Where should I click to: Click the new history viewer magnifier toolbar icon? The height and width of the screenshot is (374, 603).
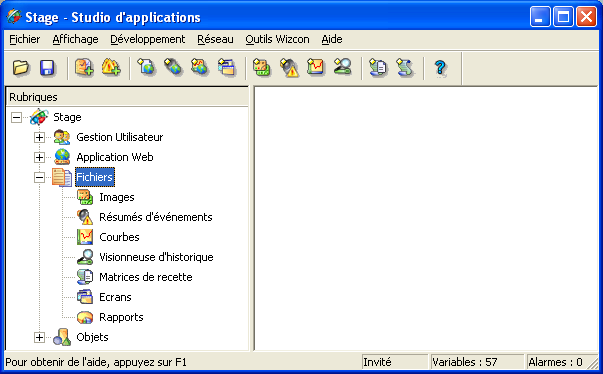click(342, 67)
